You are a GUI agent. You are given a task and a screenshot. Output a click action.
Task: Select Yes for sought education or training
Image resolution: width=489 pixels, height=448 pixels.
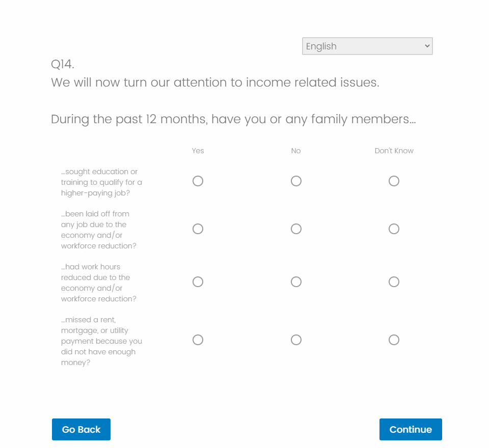click(x=198, y=181)
